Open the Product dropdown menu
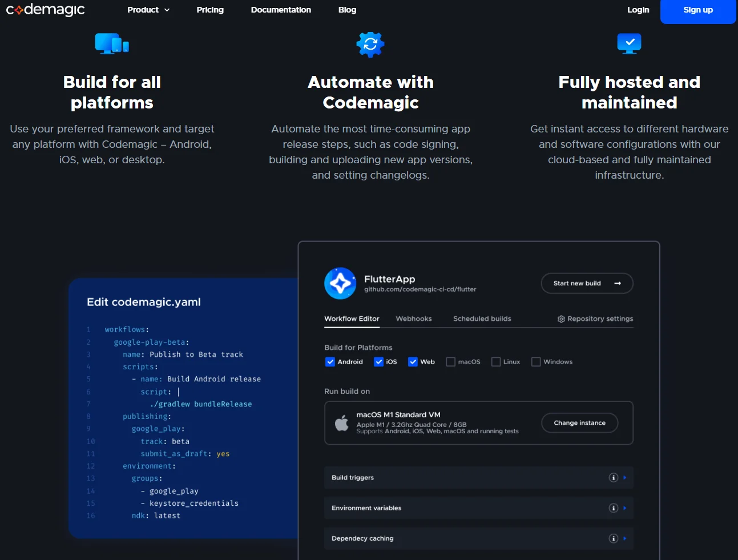The image size is (738, 560). (x=148, y=10)
